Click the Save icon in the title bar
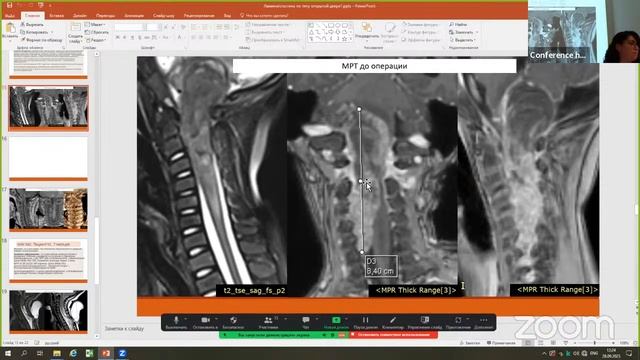The height and width of the screenshot is (360, 640). (x=9, y=5)
